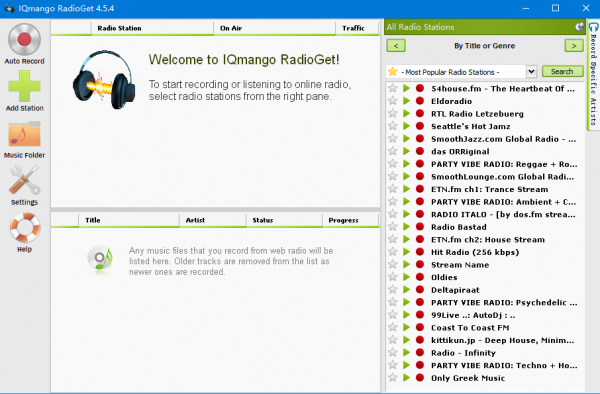The width and height of the screenshot is (600, 394).
Task: Select Deltapiraat station name
Action: [x=455, y=290]
